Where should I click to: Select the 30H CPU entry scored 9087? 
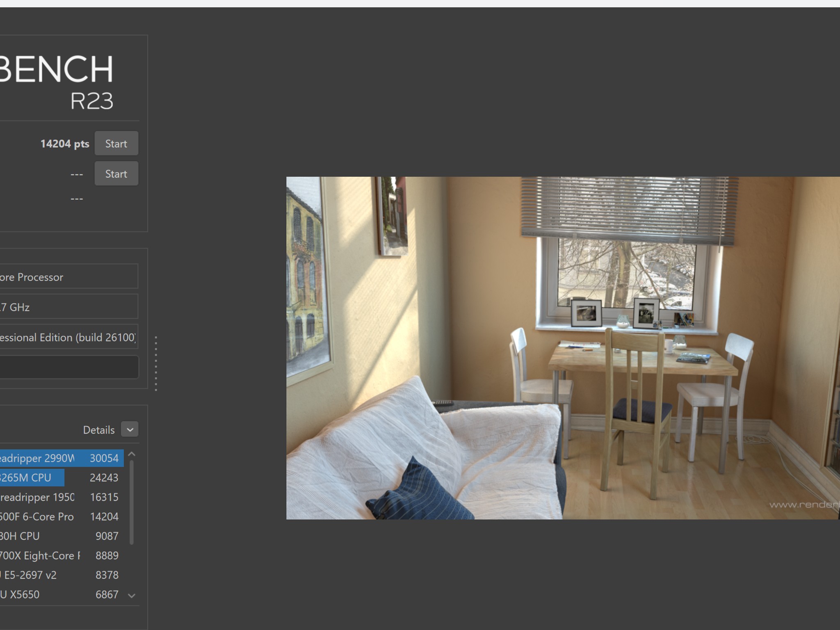point(62,536)
